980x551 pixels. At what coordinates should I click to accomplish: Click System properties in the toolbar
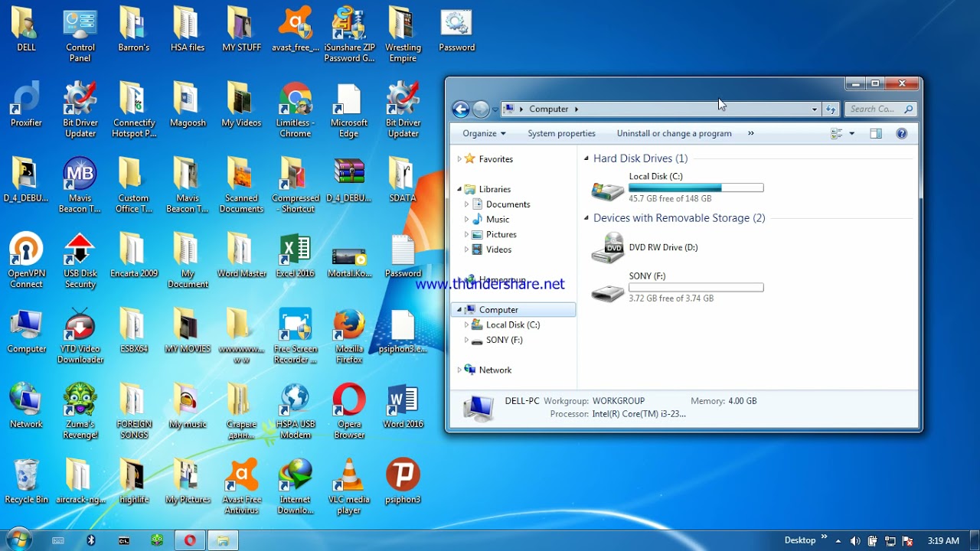[x=561, y=133]
